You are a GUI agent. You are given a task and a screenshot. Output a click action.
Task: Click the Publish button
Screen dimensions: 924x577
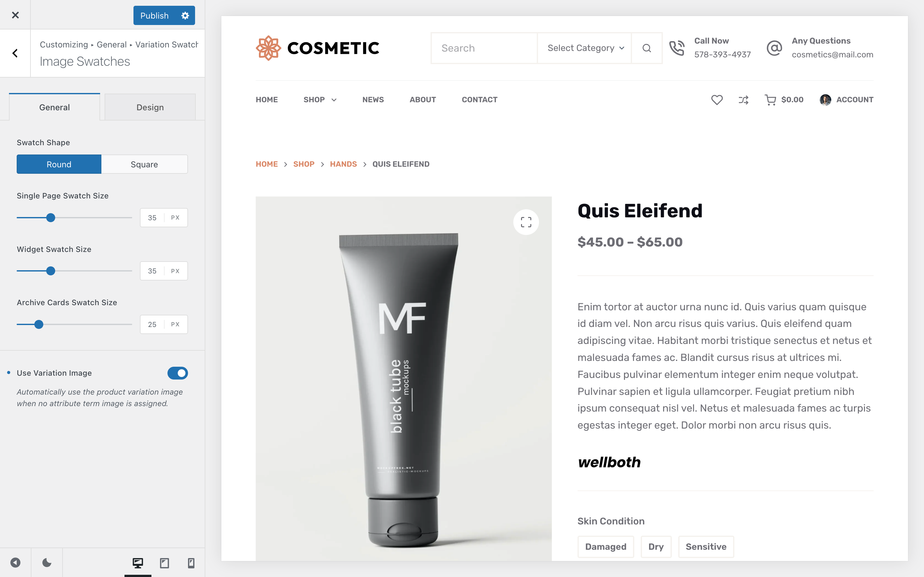154,16
